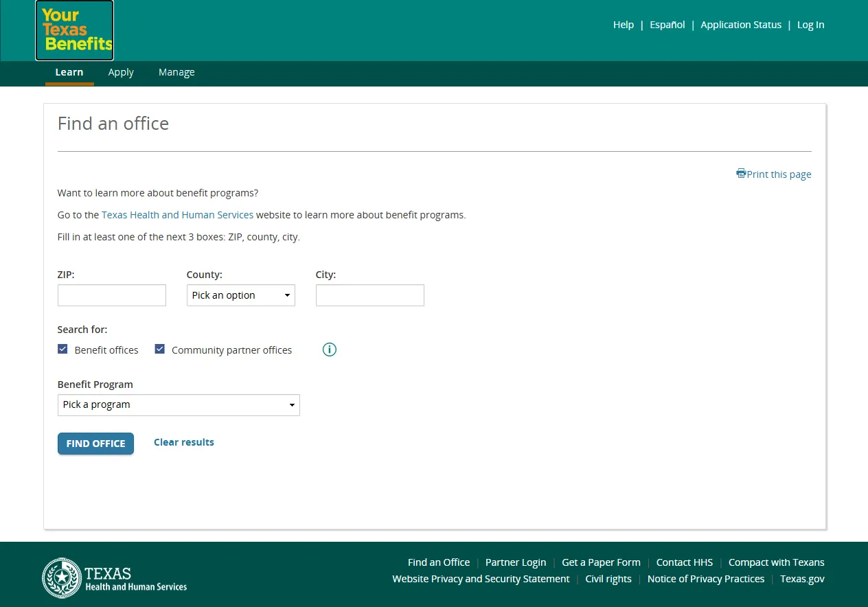Open Notice of Privacy Practices link
This screenshot has width=868, height=607.
coord(706,579)
